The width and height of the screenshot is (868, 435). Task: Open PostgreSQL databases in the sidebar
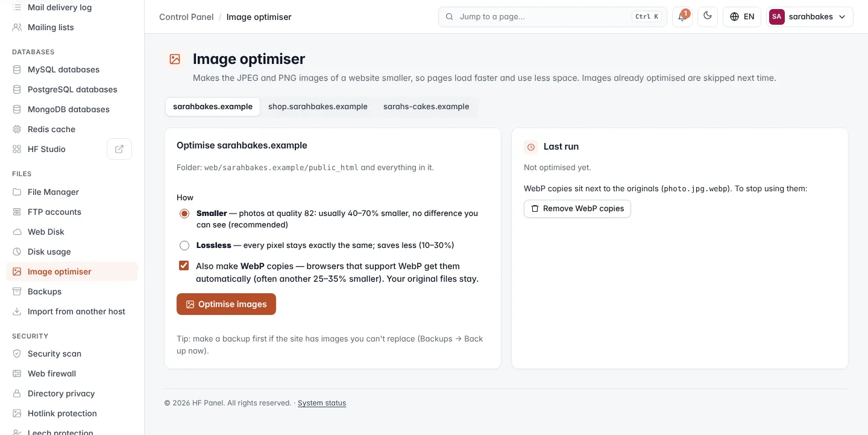[72, 89]
